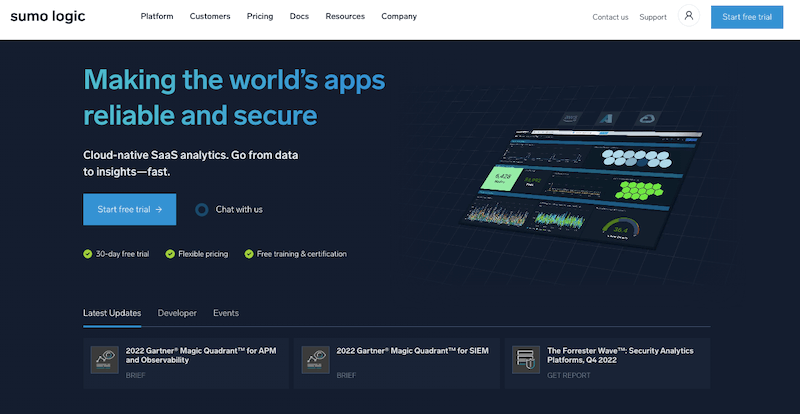This screenshot has width=800, height=414.
Task: Select the Latest Updates tab
Action: pyautogui.click(x=112, y=313)
